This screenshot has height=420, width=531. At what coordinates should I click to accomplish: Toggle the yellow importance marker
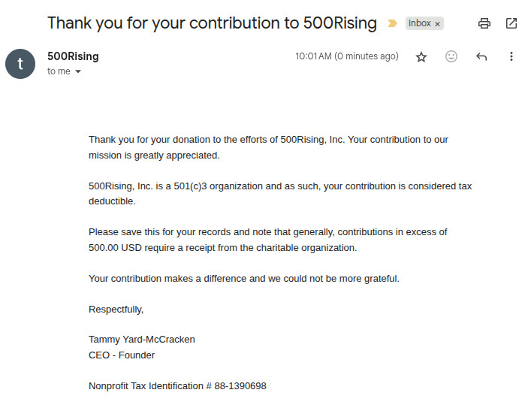[x=392, y=23]
